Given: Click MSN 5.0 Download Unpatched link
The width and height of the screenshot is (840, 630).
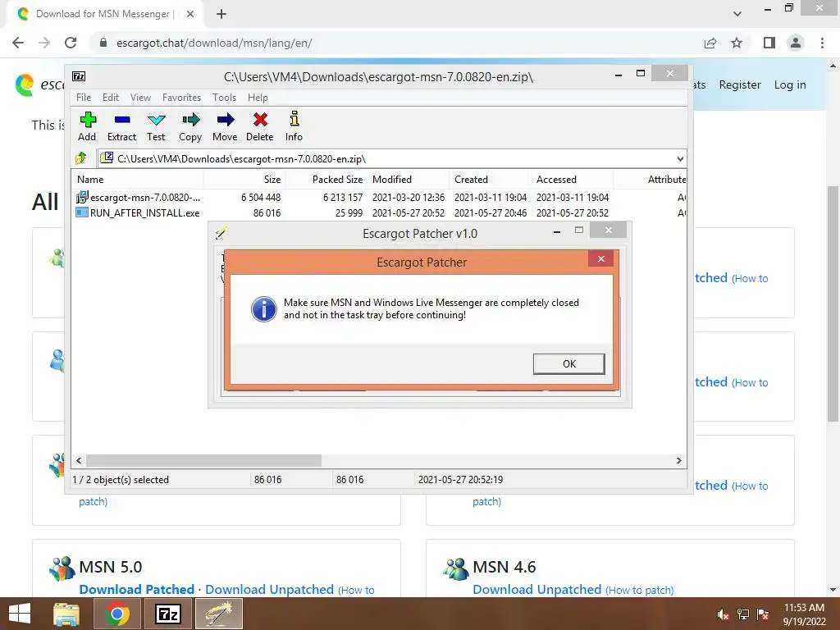Looking at the screenshot, I should coord(269,589).
